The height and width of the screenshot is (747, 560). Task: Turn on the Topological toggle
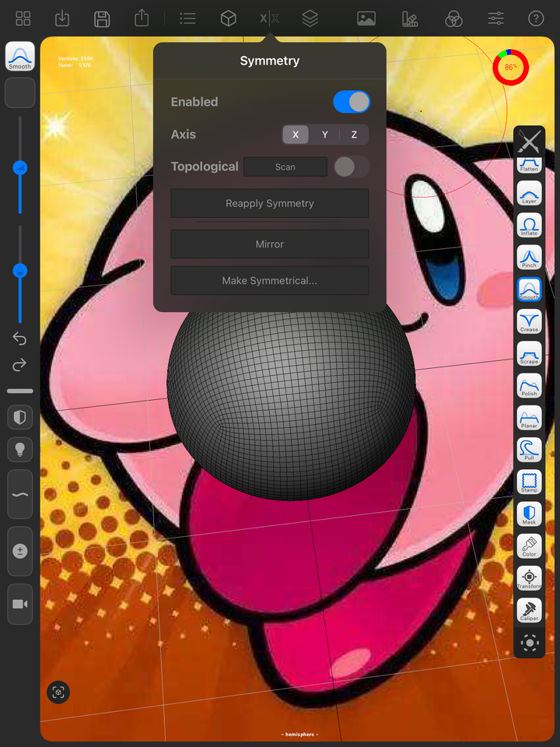coord(352,167)
